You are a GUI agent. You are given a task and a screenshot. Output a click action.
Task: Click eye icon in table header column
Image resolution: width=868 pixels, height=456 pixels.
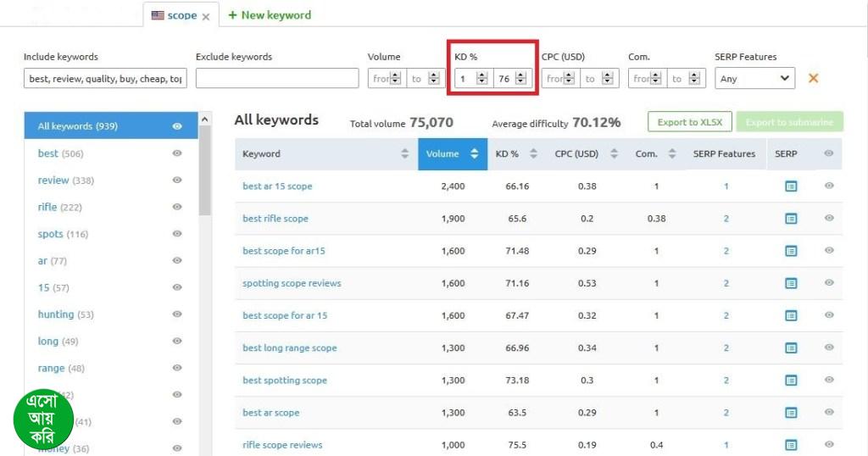828,154
